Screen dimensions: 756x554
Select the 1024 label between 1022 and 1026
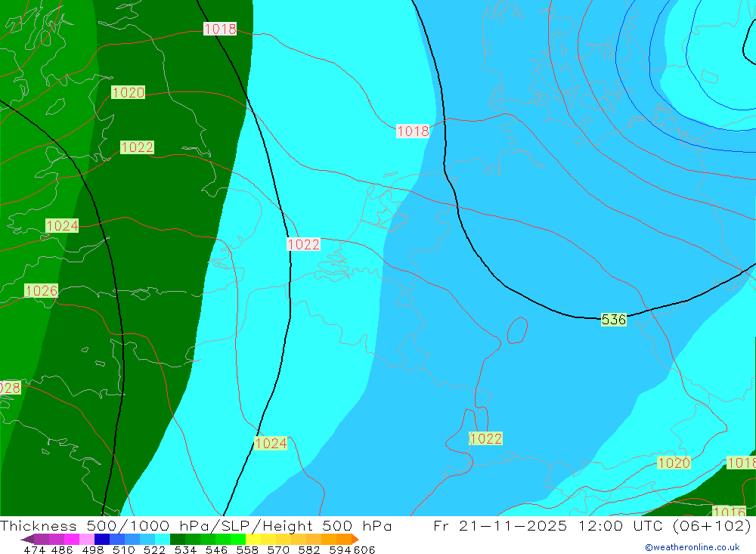pos(62,226)
